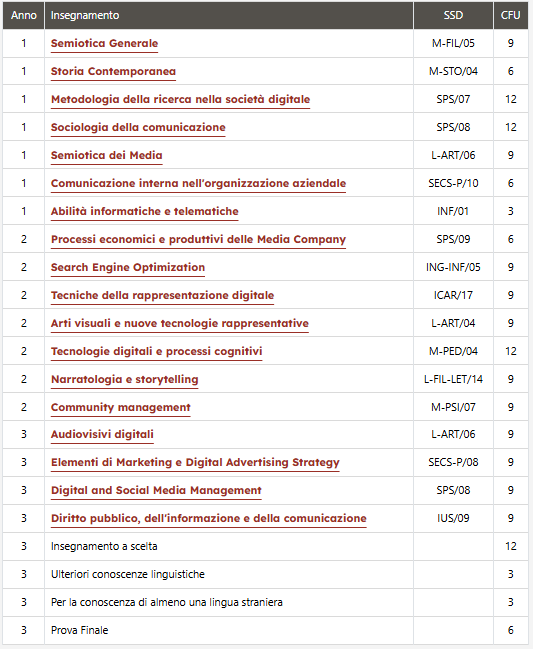
Task: Open Tecnologie digitali e processi cognitivi link
Action: tap(156, 352)
